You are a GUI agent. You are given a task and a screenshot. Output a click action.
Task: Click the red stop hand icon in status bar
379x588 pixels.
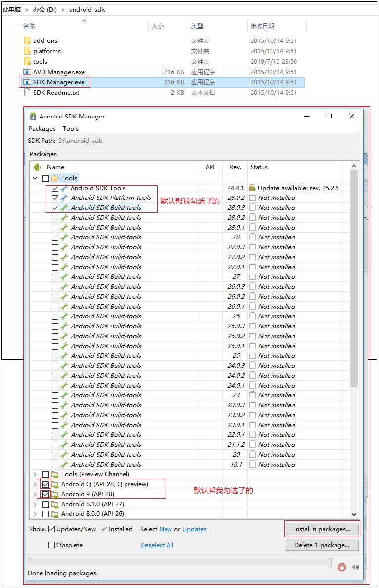pos(341,567)
